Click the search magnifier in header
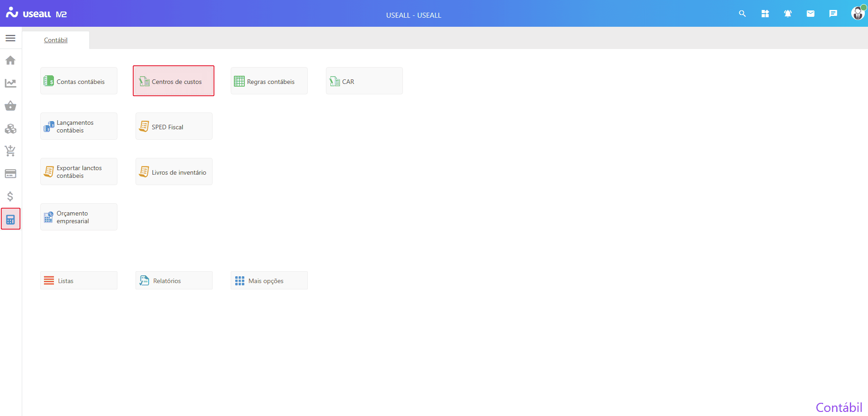This screenshot has width=868, height=416. click(742, 14)
